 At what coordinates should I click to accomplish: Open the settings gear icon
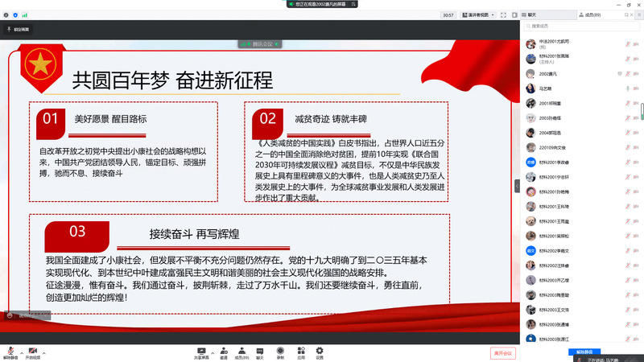[320, 350]
